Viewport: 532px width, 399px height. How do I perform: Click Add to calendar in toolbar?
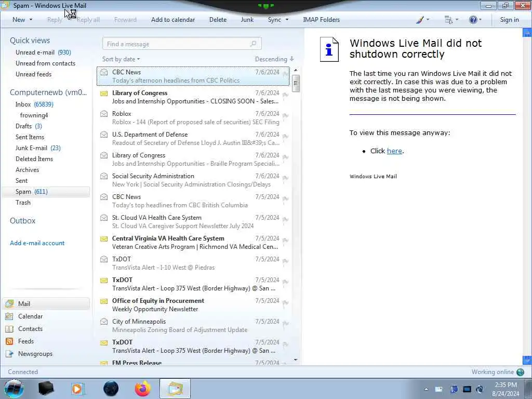[x=173, y=20]
